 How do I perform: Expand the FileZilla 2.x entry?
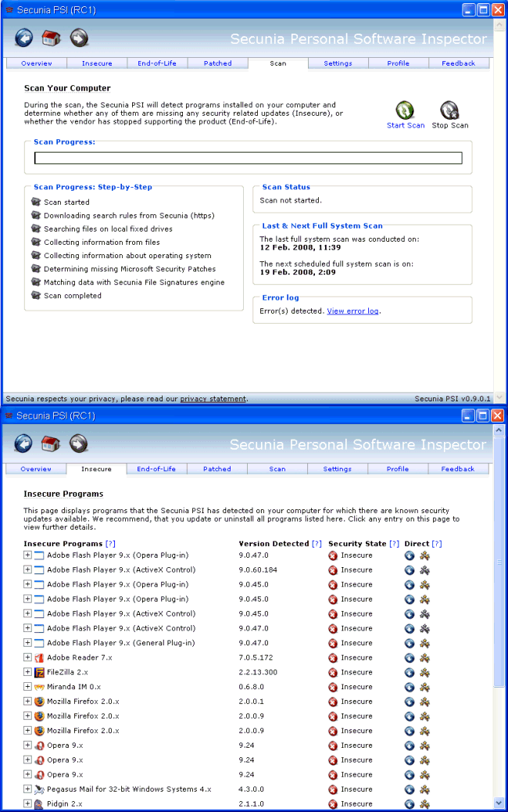click(x=27, y=672)
